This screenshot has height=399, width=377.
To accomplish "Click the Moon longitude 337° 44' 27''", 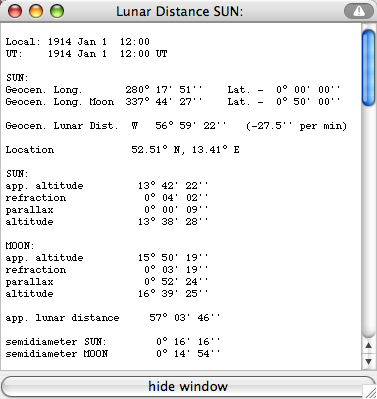I will point(164,102).
